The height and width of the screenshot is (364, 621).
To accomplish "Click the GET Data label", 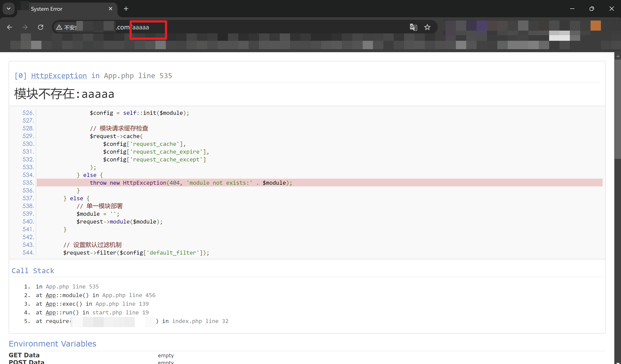I will point(24,355).
